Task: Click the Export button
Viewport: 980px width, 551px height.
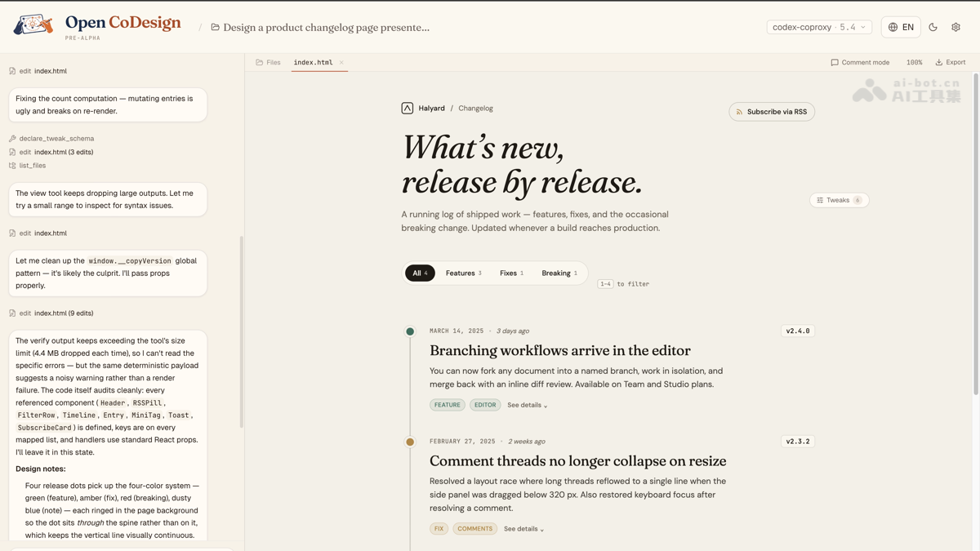Action: [951, 62]
